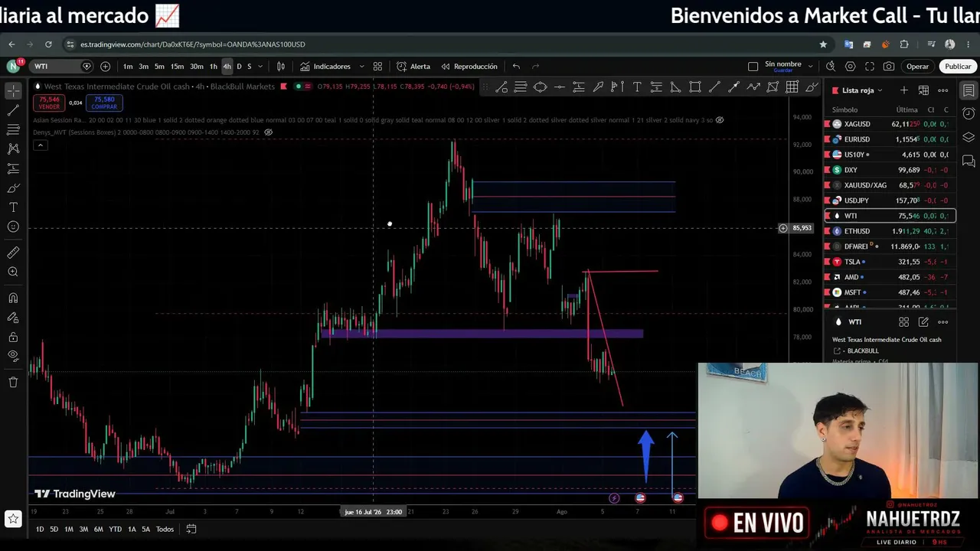Open watchlist three-dots options menu
This screenshot has width=980, height=551.
pos(942,90)
